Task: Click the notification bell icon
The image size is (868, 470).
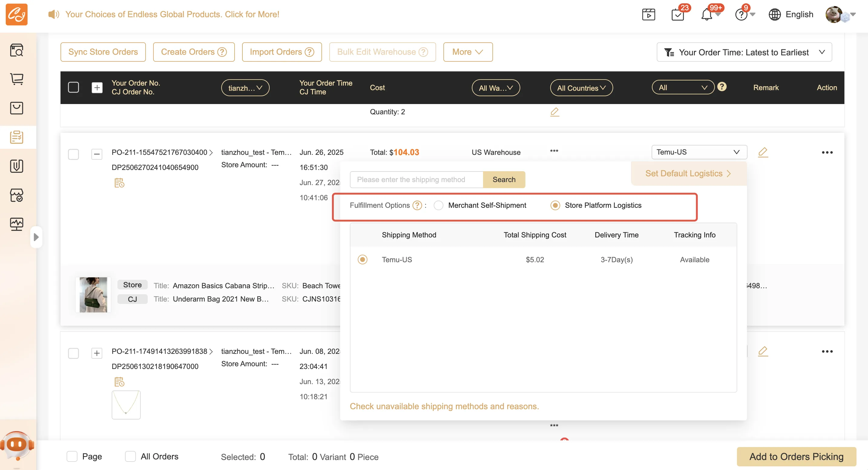Action: coord(707,15)
